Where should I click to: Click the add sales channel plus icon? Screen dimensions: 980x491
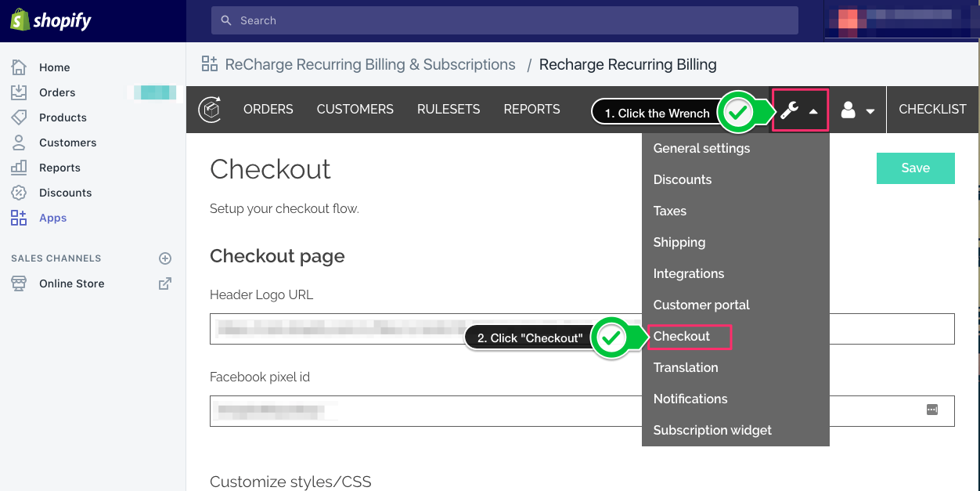click(x=165, y=258)
